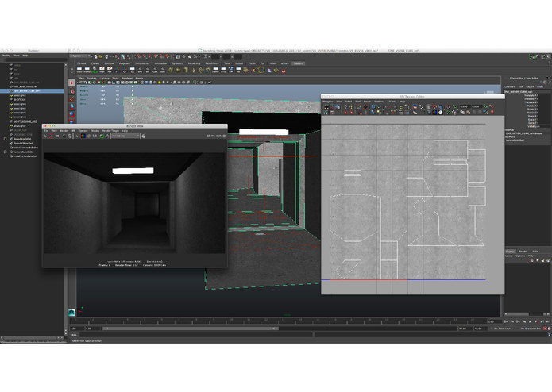Activate the Move tool in the toolbox
Screen dimensions: 552x392
click(71, 106)
